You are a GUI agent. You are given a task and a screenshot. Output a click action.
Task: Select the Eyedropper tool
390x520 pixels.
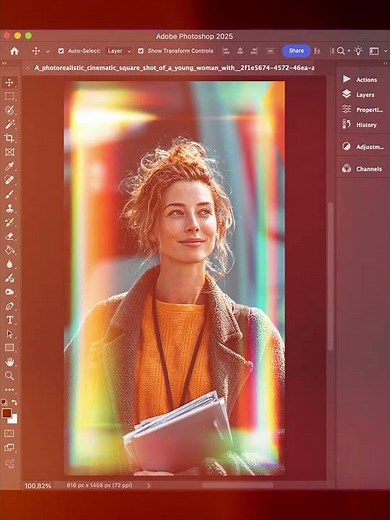click(x=9, y=166)
